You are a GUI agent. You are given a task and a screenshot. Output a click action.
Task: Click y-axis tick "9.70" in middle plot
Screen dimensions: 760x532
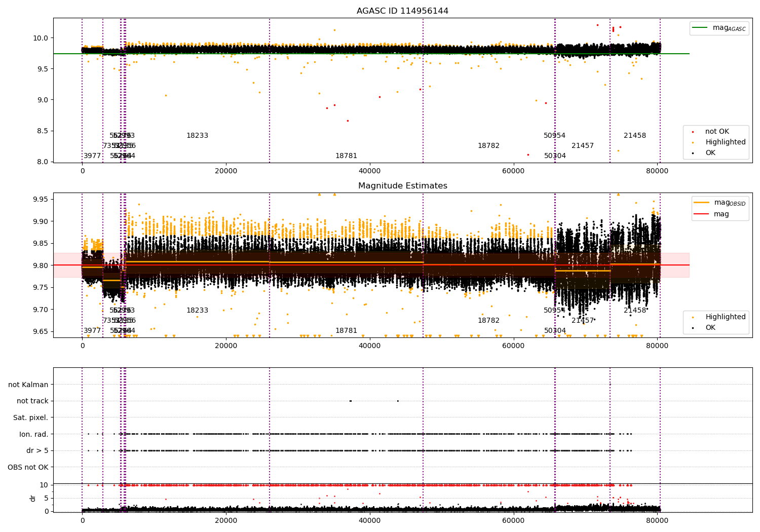[x=41, y=310]
